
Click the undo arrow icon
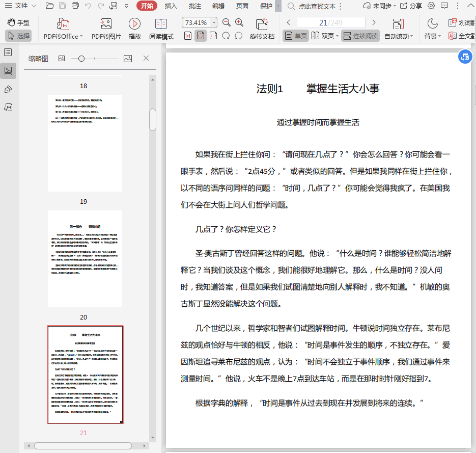88,6
